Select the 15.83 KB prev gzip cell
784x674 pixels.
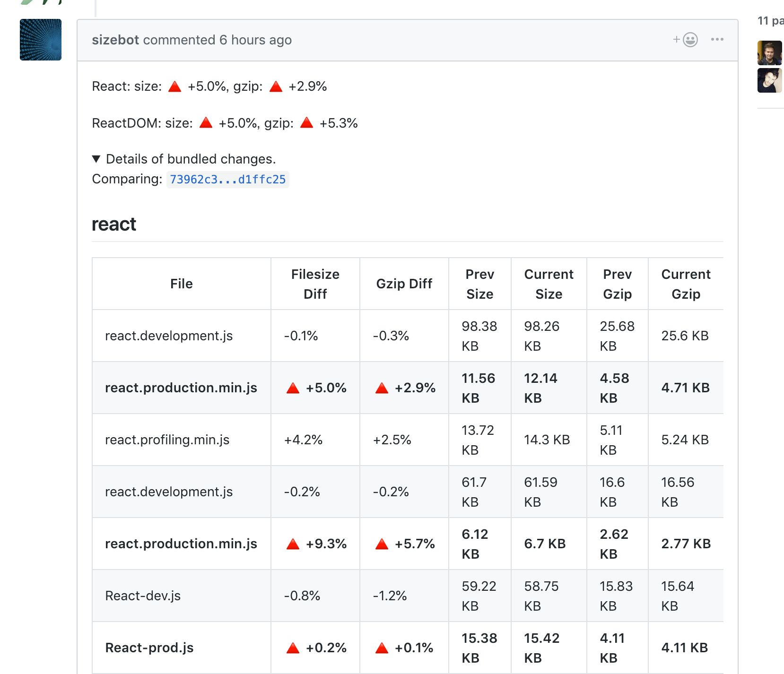(x=618, y=596)
